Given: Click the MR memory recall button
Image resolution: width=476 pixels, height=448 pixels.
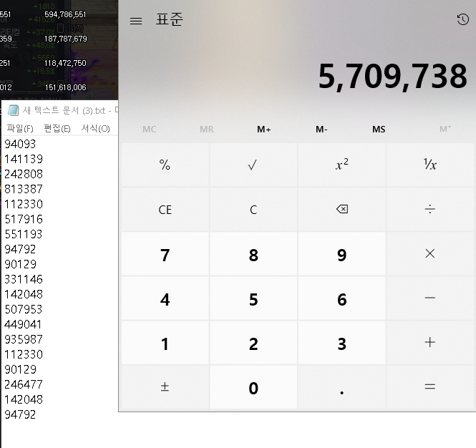Looking at the screenshot, I should click(207, 130).
